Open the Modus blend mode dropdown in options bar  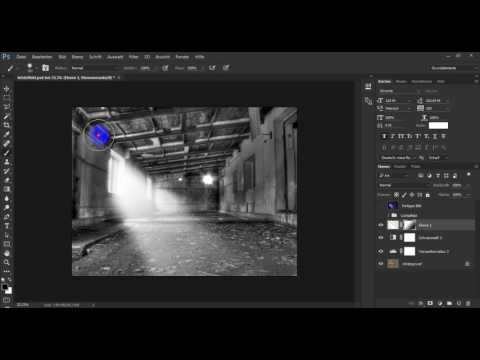(95, 68)
